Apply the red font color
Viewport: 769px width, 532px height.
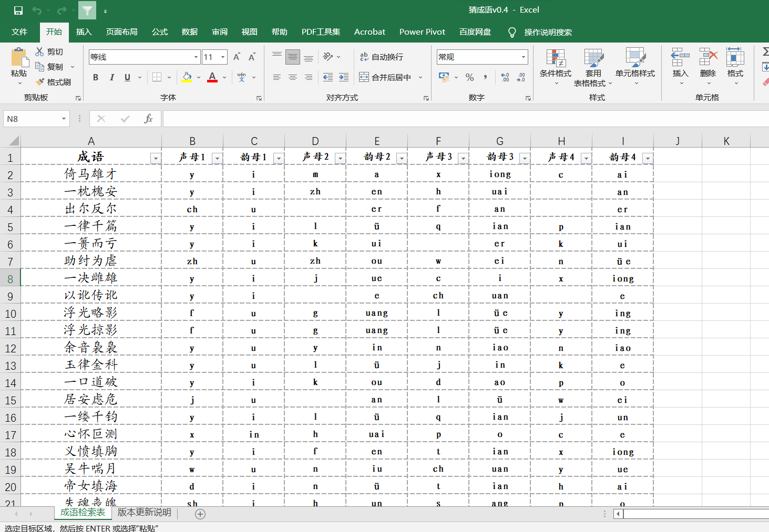pos(212,77)
